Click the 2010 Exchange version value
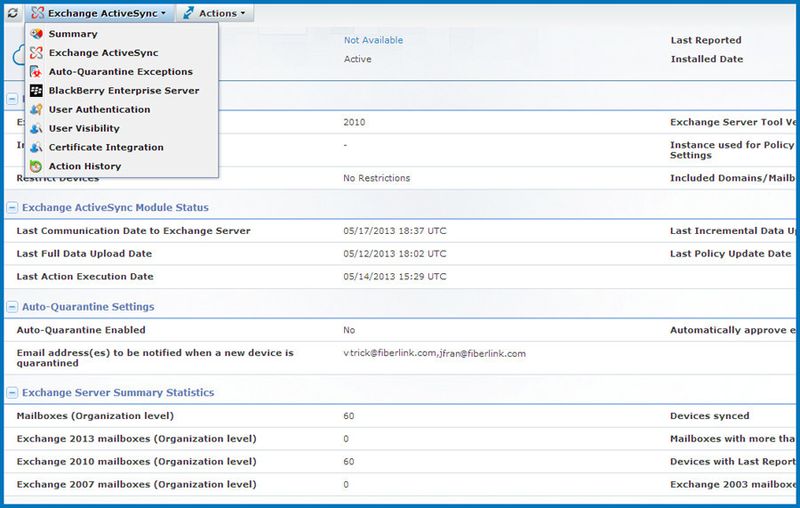The height and width of the screenshot is (508, 800). [x=354, y=122]
